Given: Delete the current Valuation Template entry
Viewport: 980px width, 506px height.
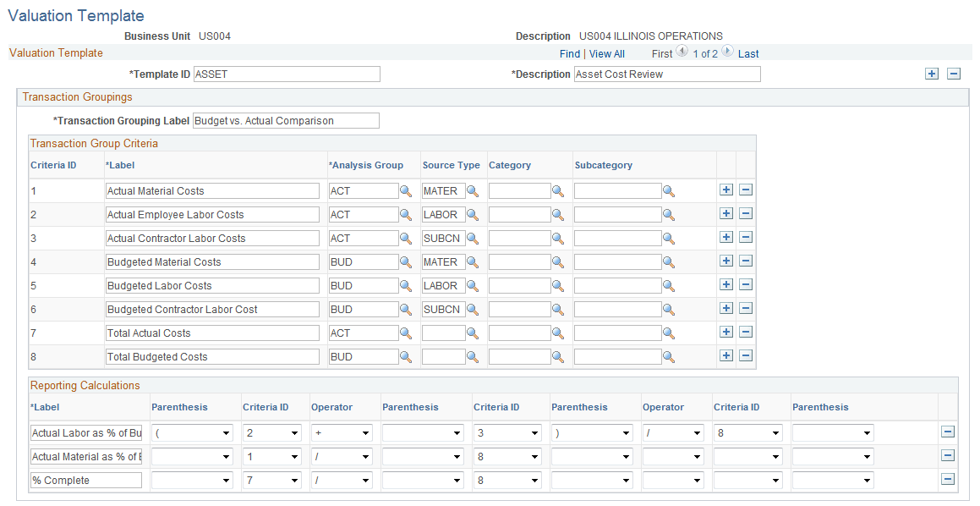Looking at the screenshot, I should coord(954,74).
